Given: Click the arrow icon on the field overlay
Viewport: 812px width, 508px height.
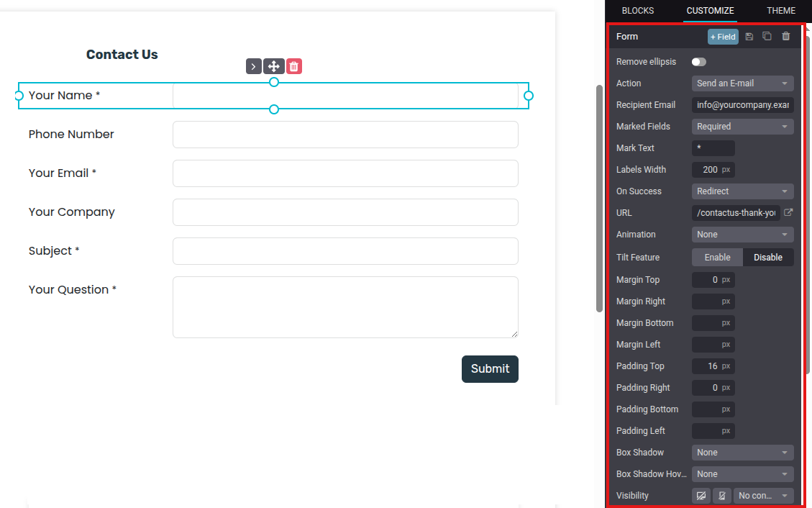Looking at the screenshot, I should point(253,66).
